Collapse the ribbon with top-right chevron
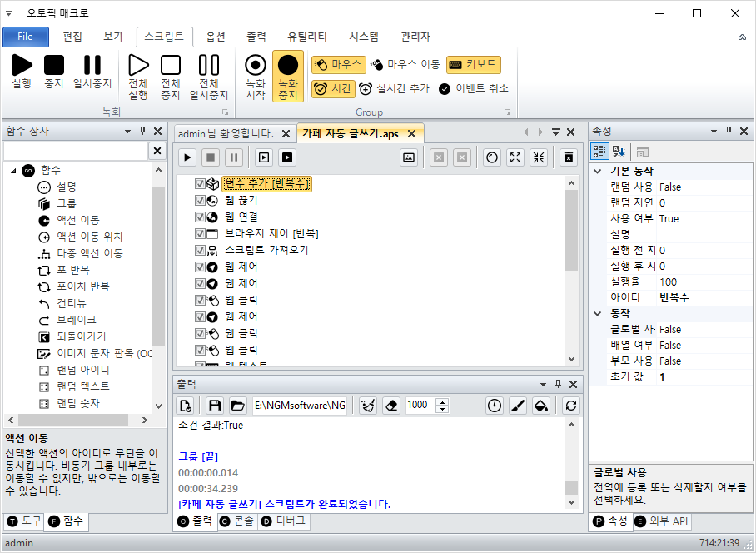This screenshot has width=756, height=553. 742,37
